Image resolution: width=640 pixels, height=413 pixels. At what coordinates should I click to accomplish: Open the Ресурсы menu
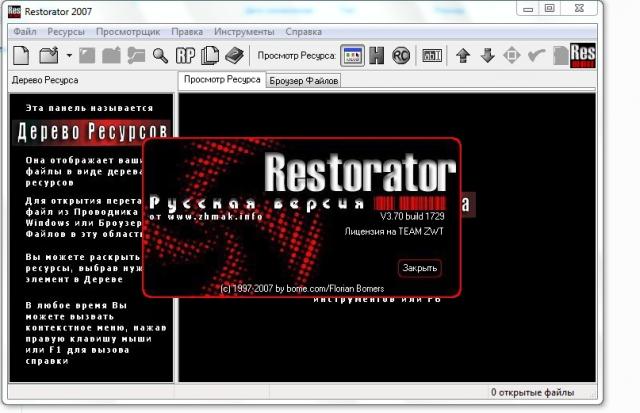[x=66, y=32]
